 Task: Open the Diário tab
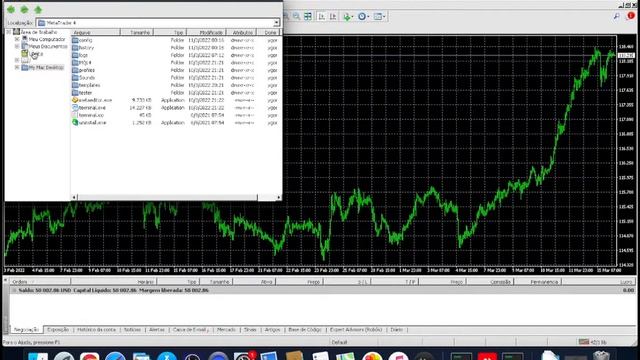pyautogui.click(x=396, y=329)
